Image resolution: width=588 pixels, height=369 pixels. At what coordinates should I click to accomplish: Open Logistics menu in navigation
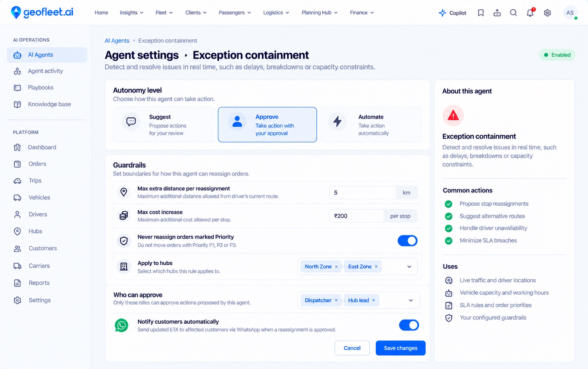point(276,13)
